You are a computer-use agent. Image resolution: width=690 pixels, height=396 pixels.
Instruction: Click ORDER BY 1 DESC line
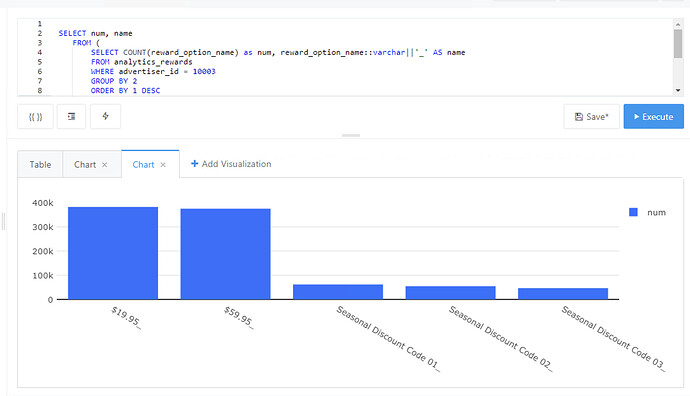pos(125,91)
